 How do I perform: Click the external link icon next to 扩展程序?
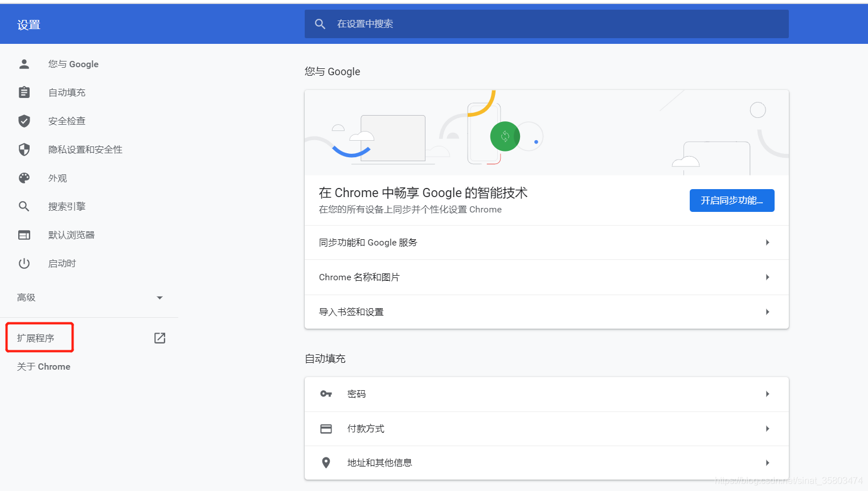pyautogui.click(x=160, y=338)
